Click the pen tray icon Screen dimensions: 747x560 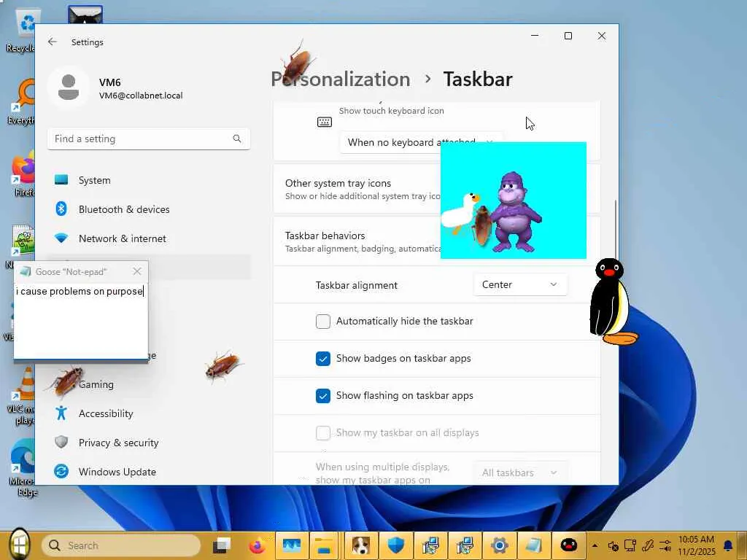648,545
